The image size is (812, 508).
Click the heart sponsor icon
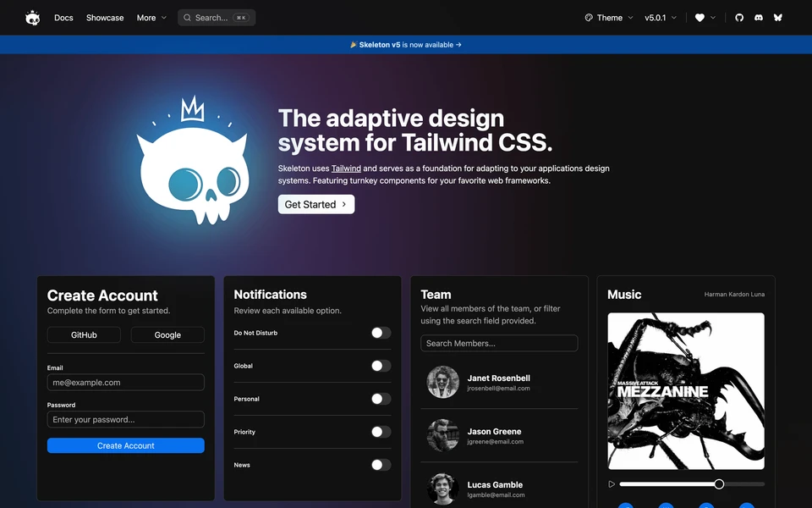(x=700, y=18)
